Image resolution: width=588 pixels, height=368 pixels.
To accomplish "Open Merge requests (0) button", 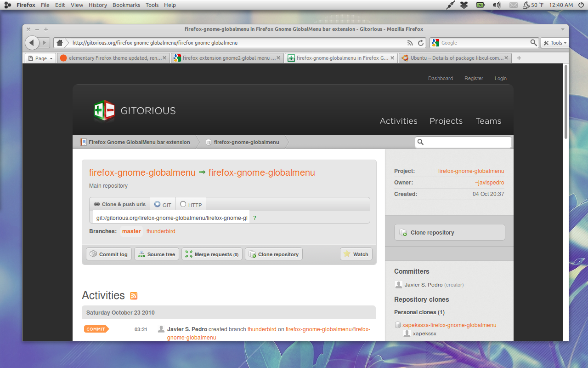I will (x=212, y=254).
